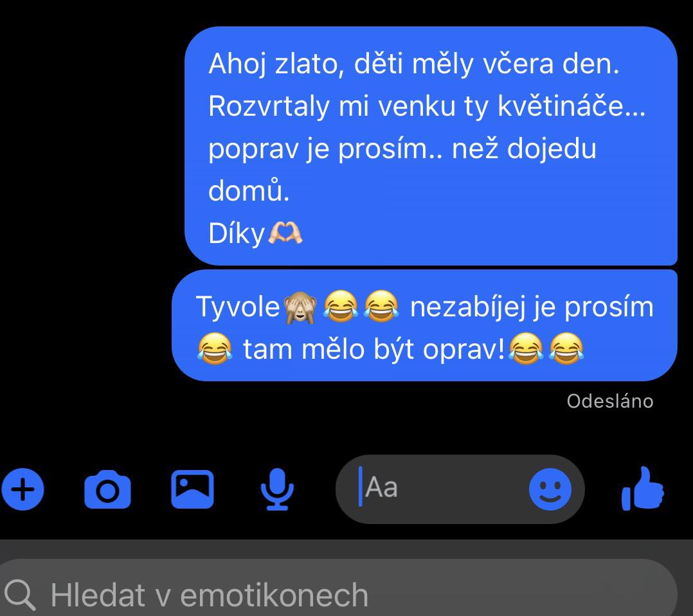Viewport: 693px width, 616px height.
Task: Tap the laughing emoji before tam mělo
Action: [x=215, y=349]
